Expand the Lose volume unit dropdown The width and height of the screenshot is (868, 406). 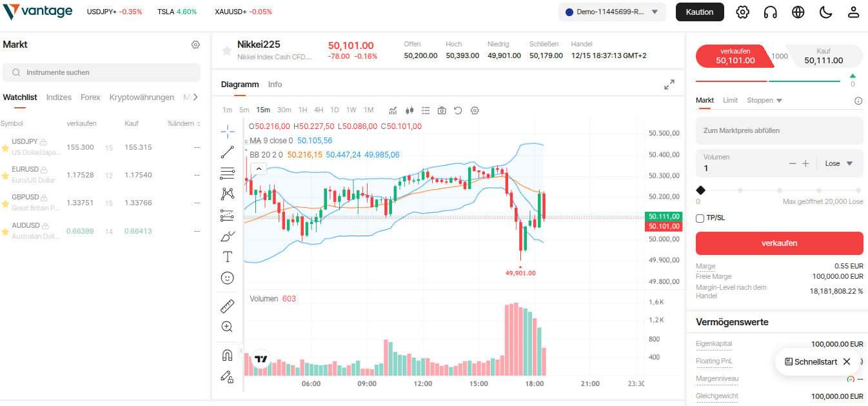coord(838,163)
